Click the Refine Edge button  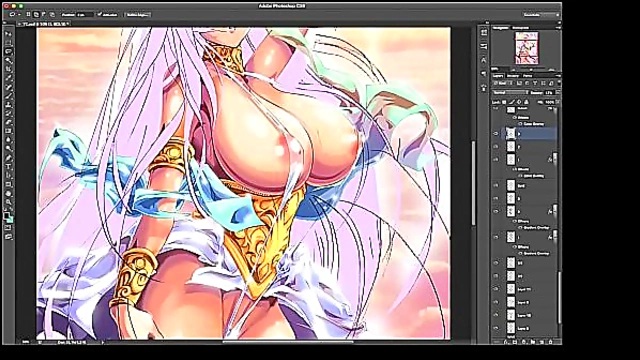pyautogui.click(x=137, y=14)
